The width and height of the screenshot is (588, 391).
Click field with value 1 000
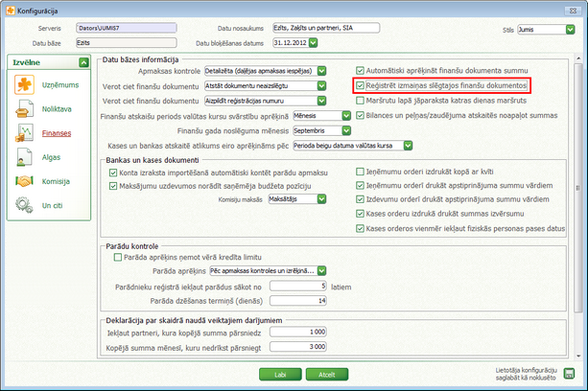point(298,332)
